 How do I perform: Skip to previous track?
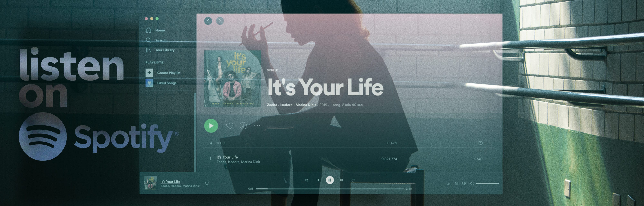point(318,180)
